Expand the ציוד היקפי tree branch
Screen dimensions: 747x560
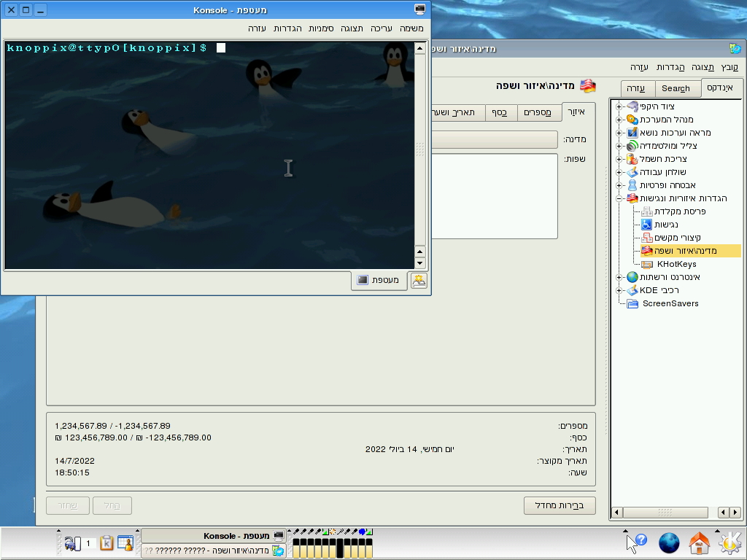click(619, 106)
